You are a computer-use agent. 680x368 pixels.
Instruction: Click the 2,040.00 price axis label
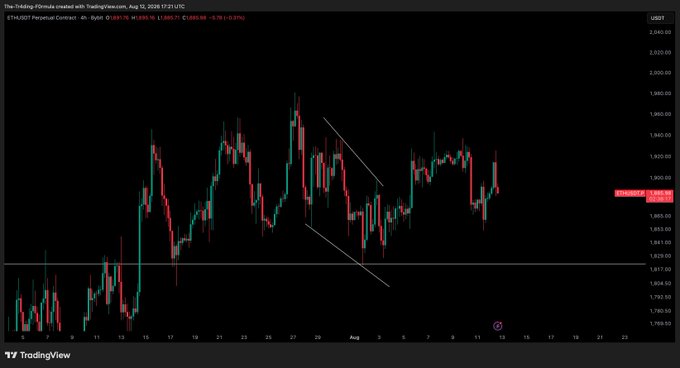[660, 32]
